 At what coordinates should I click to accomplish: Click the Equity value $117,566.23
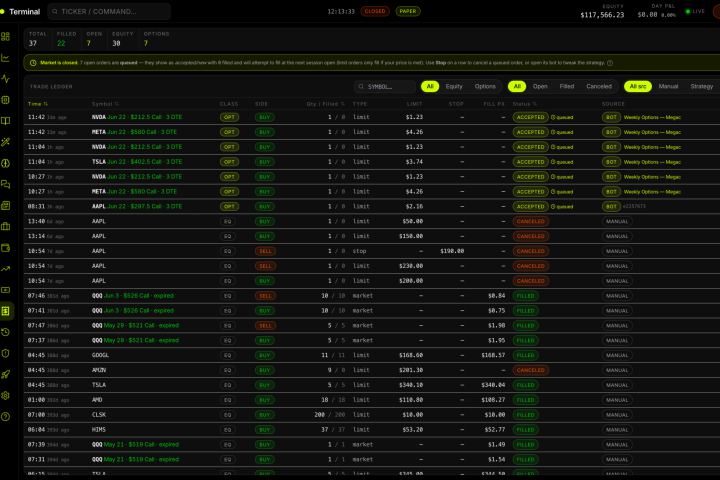pos(602,15)
